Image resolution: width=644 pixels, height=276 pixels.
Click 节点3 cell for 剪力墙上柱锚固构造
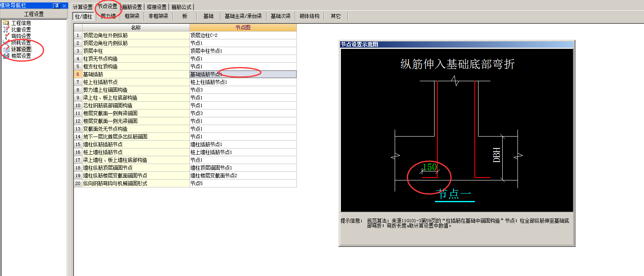coord(243,90)
